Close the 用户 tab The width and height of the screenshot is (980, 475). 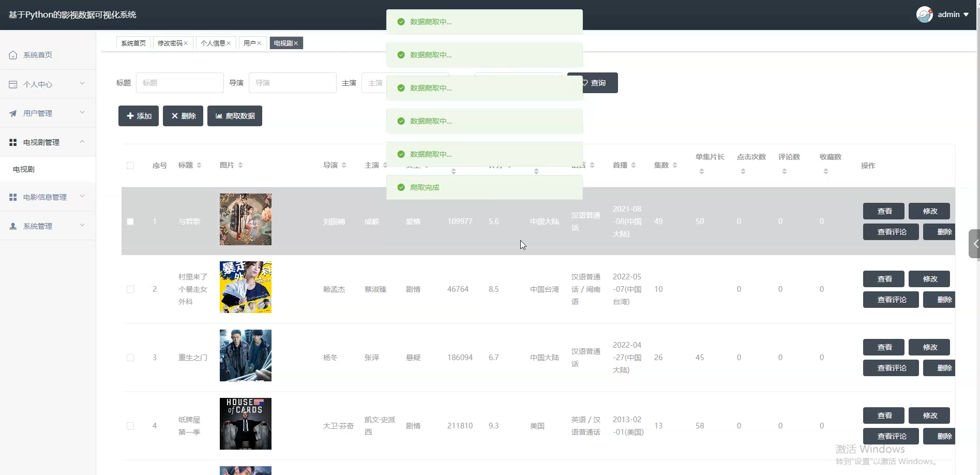[x=259, y=43]
